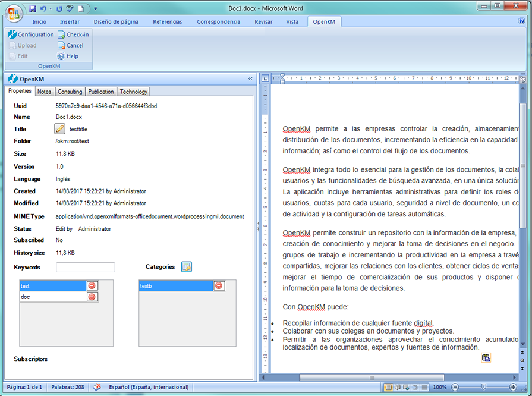This screenshot has height=396, width=532.
Task: Switch to Full Screen Reading view
Action: pos(397,387)
